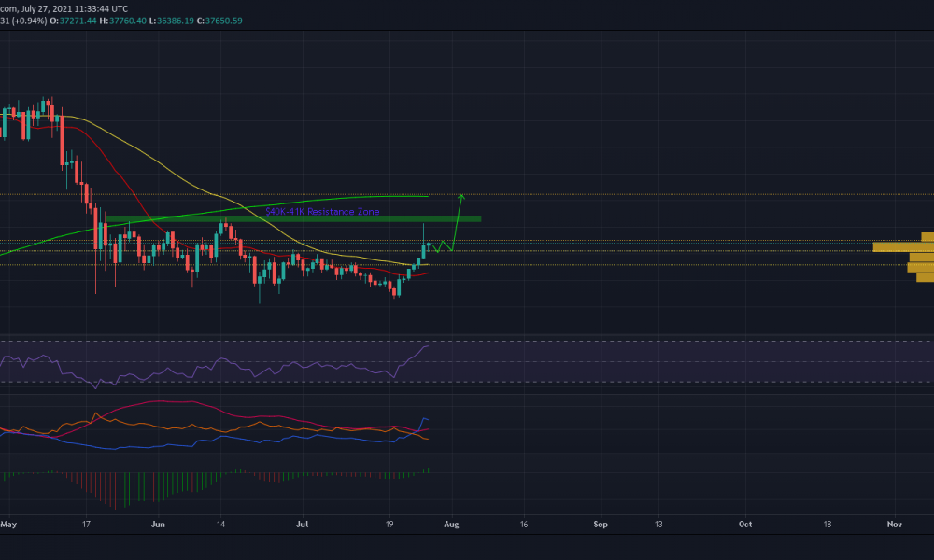Click the Jul label on time axis
This screenshot has height=560, width=934.
(303, 525)
